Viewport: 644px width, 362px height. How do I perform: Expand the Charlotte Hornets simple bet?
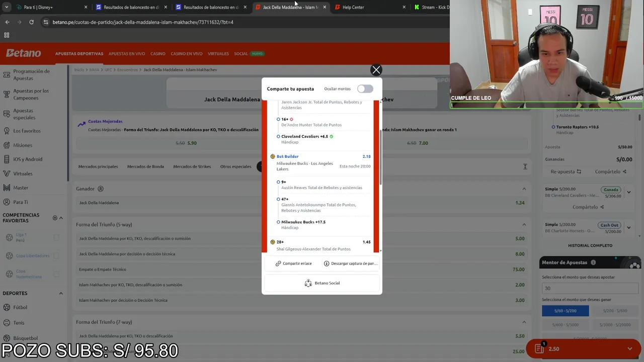click(x=628, y=227)
